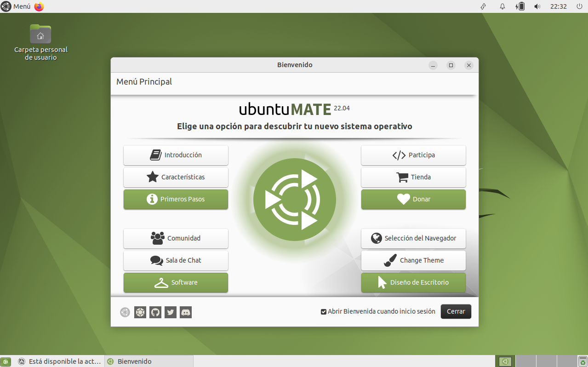Open the notifications bell icon
This screenshot has width=588, height=367.
(x=502, y=6)
